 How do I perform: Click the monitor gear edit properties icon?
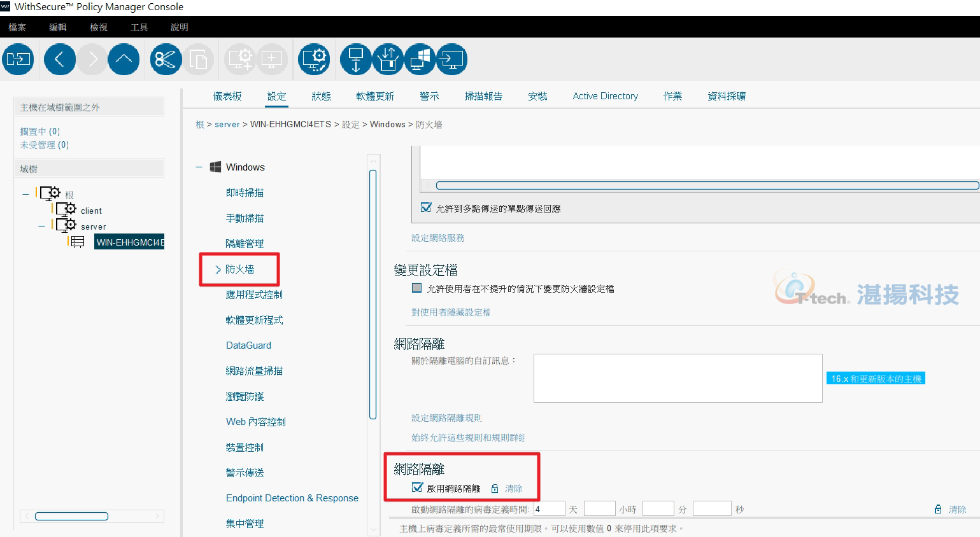point(314,59)
